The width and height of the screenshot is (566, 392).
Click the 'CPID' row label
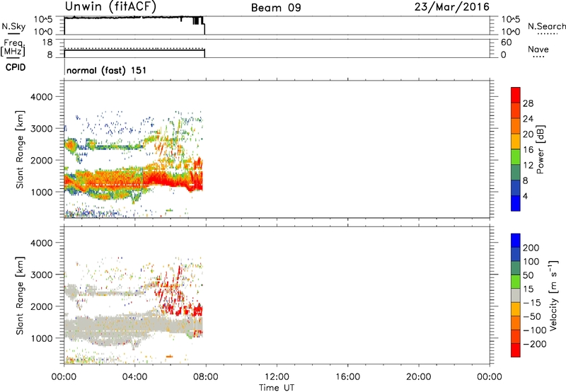pos(16,67)
